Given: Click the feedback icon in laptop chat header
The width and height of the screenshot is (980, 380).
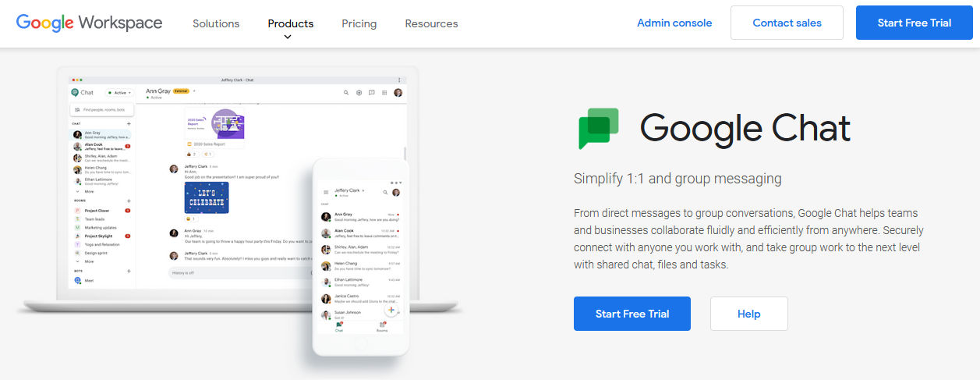Looking at the screenshot, I should point(372,92).
